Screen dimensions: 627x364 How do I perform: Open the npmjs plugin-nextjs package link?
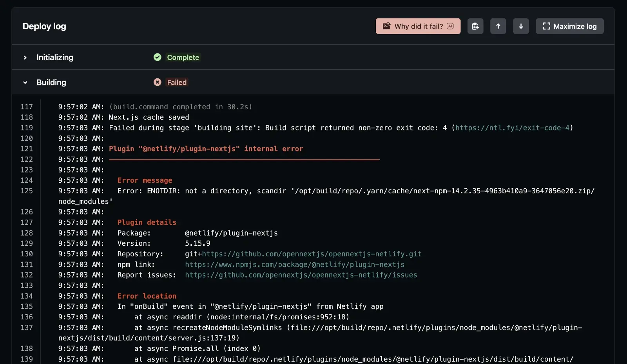[294, 265]
